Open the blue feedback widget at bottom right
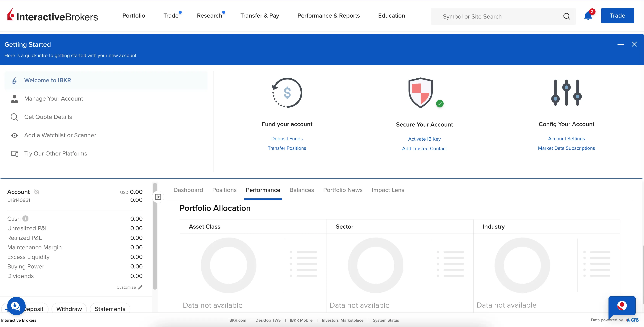 tap(622, 306)
